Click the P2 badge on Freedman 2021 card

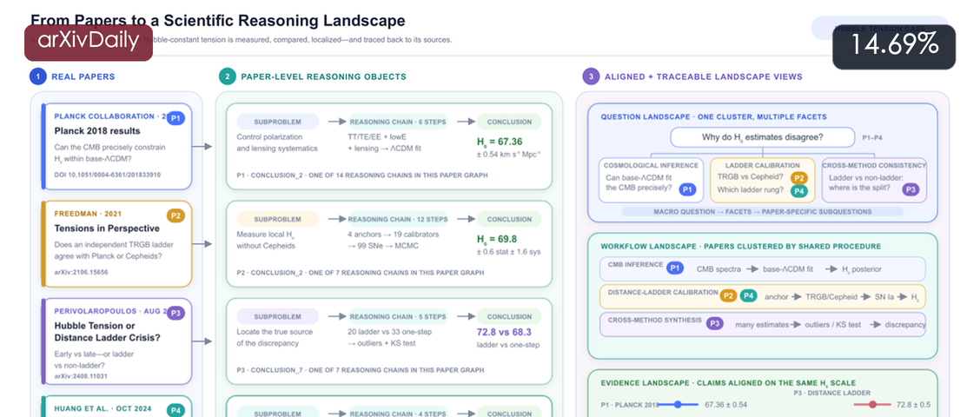[x=176, y=215]
